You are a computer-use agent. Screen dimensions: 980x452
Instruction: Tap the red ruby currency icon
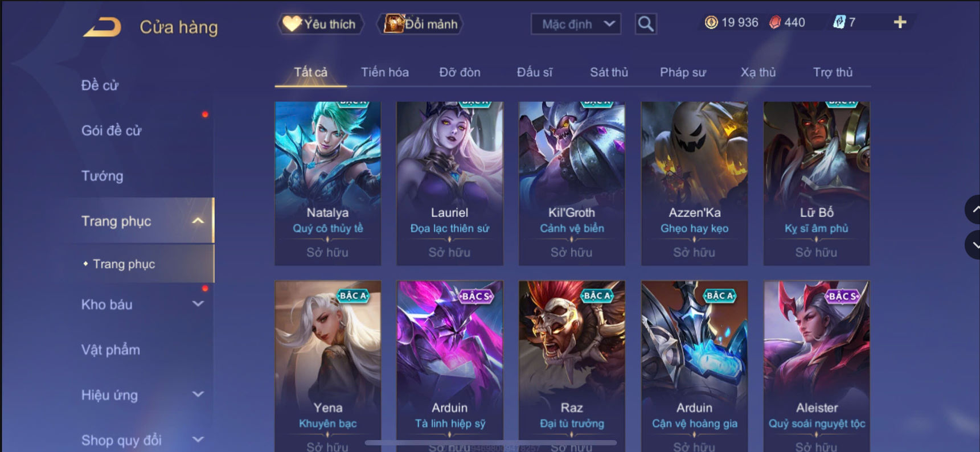(775, 22)
